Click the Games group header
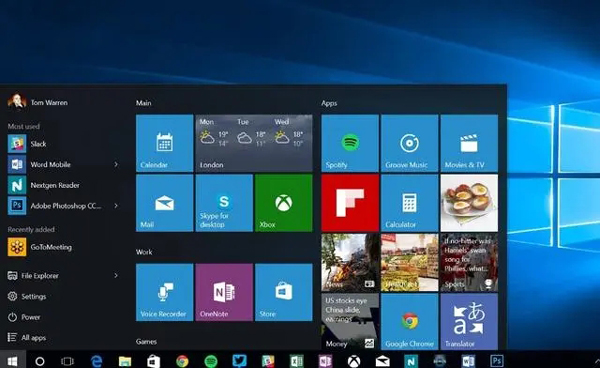 (146, 342)
